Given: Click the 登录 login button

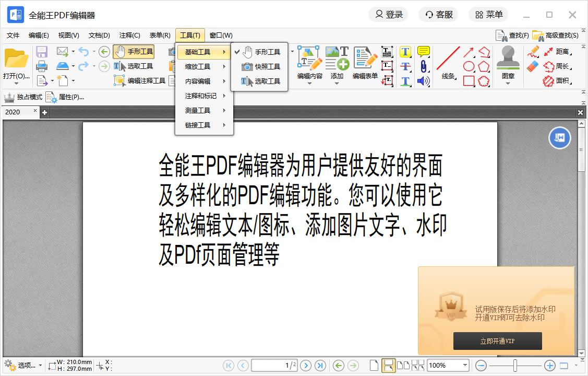Looking at the screenshot, I should pos(389,15).
